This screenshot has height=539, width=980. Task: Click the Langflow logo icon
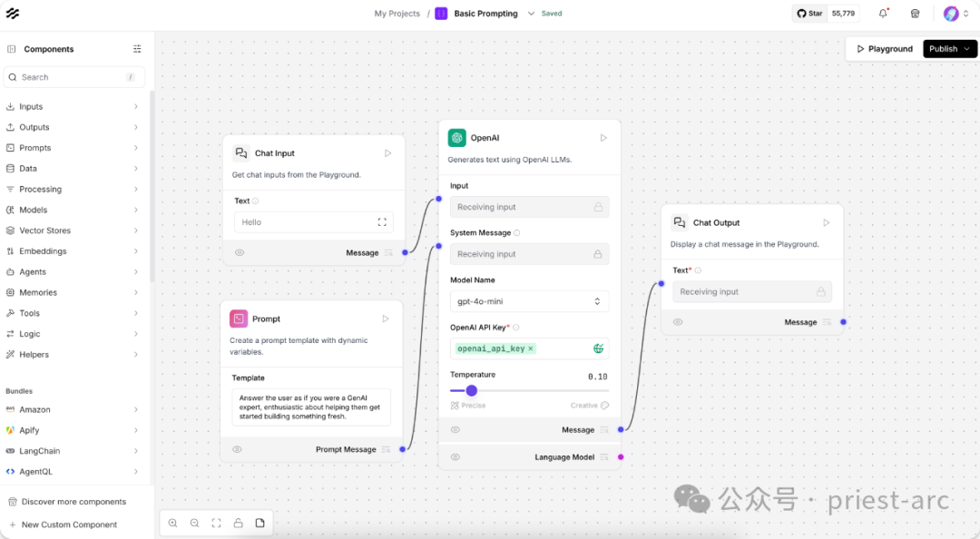coord(13,13)
